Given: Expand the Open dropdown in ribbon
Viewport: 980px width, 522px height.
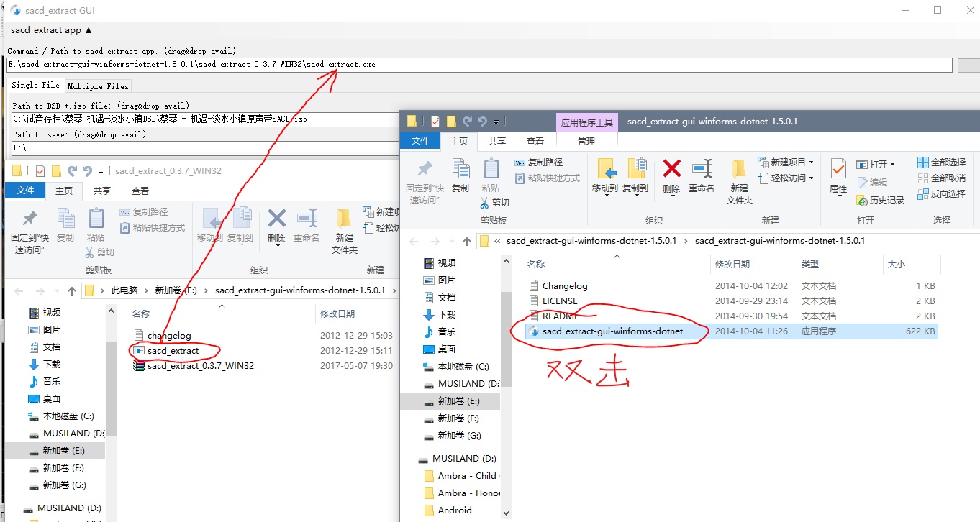Looking at the screenshot, I should coord(876,164).
